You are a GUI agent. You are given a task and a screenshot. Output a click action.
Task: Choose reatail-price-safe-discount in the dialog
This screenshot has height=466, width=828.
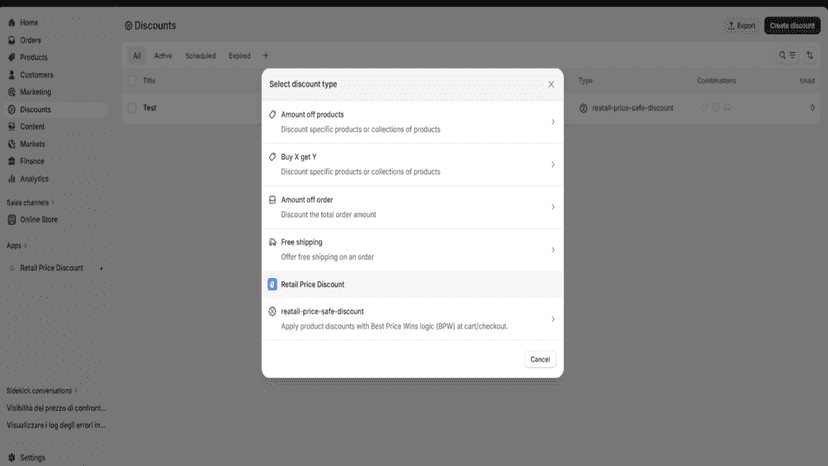click(x=412, y=319)
